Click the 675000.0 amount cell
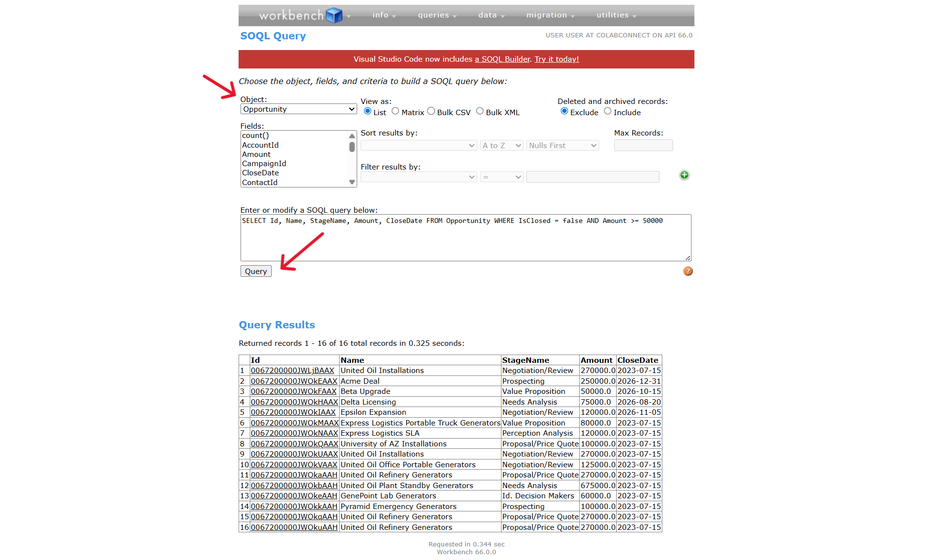Image resolution: width=933 pixels, height=560 pixels. (598, 486)
